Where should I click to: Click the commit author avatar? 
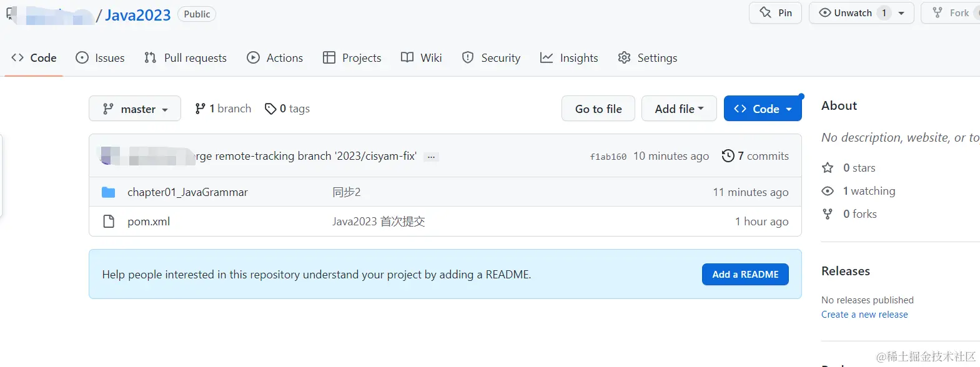[x=107, y=156]
